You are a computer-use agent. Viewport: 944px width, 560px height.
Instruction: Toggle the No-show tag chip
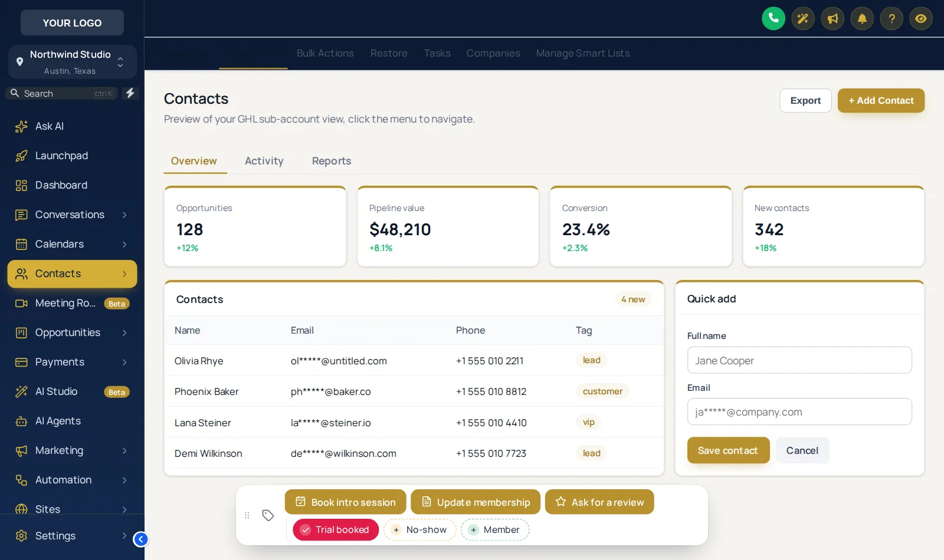(419, 530)
